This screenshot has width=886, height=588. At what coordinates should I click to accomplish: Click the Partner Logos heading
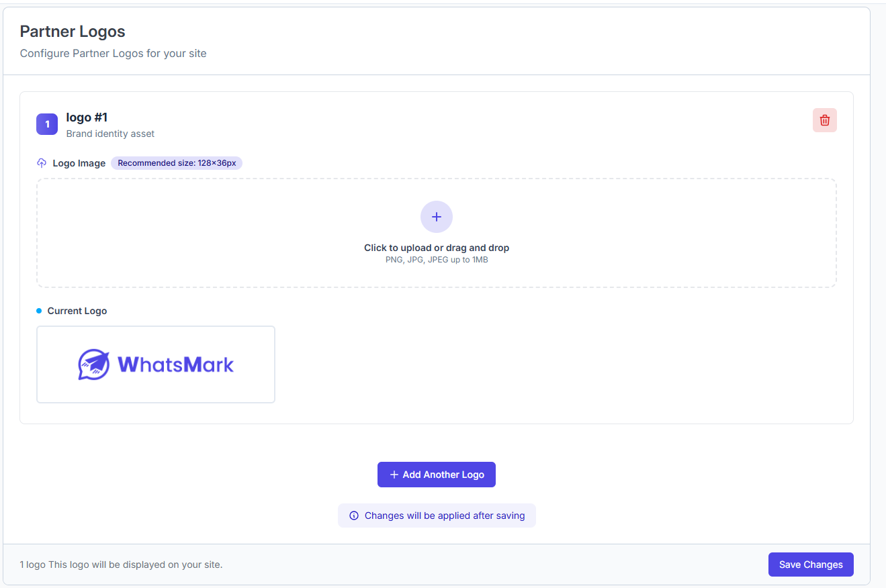(x=73, y=32)
